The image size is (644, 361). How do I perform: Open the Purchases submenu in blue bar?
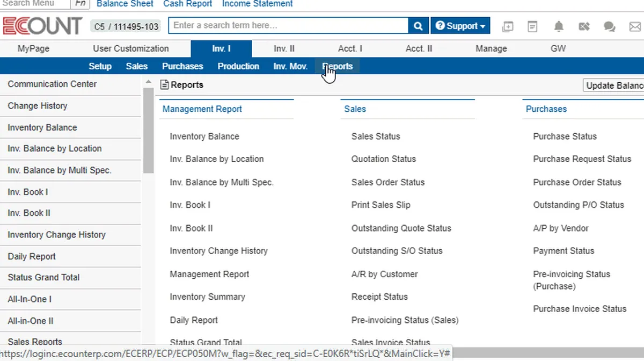pos(182,66)
